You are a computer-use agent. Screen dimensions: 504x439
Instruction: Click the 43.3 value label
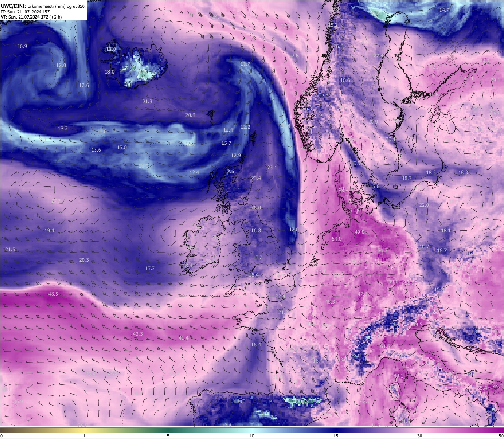(138, 334)
